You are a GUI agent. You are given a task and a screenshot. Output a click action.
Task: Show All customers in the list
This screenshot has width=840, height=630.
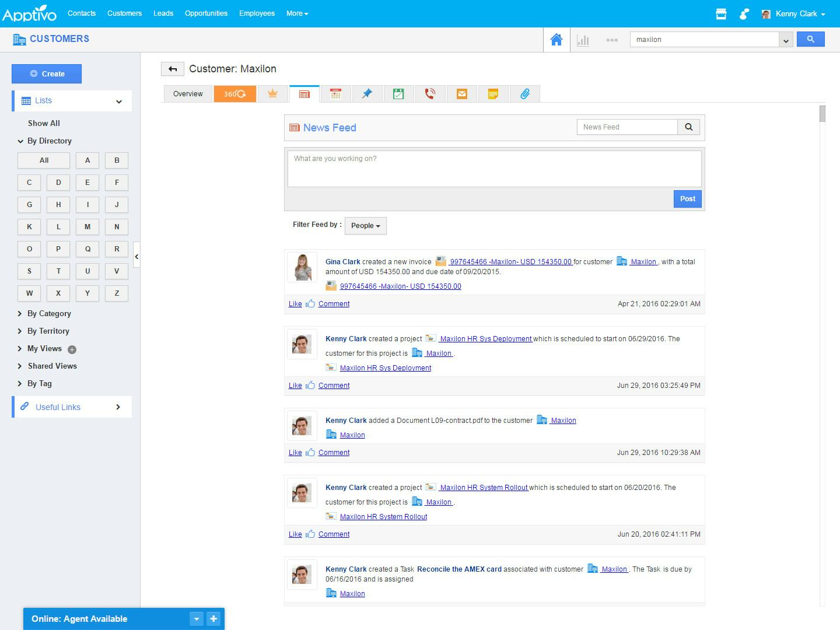44,124
